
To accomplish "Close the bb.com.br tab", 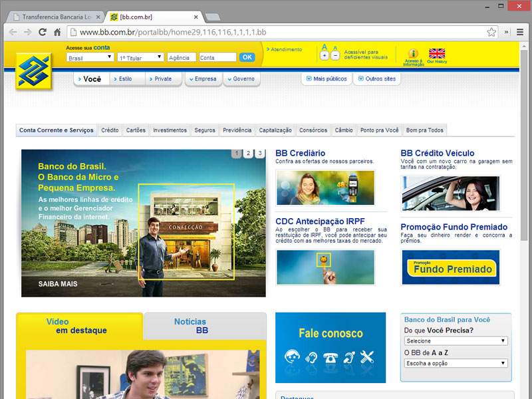I will (196, 17).
